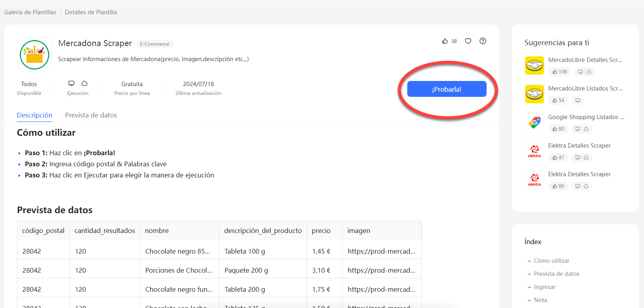This screenshot has height=308, width=644.
Task: Click the 80 likes badge
Action: (558, 129)
